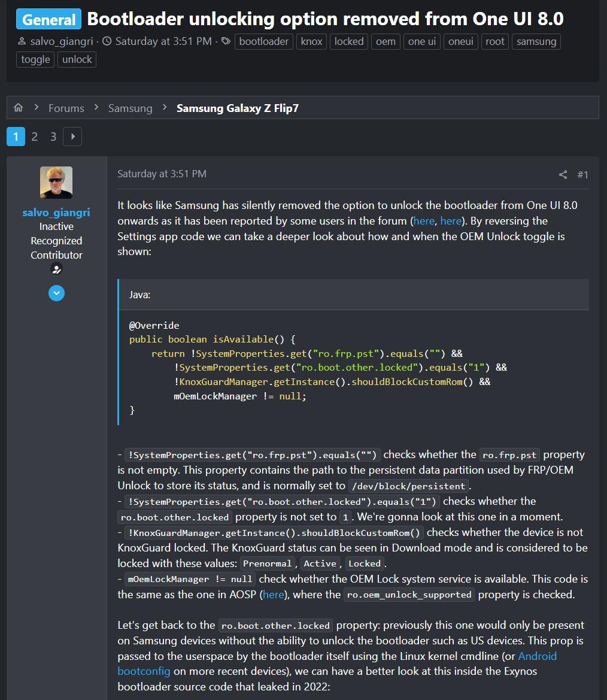Viewport: 607px width, 700px height.
Task: Click the home icon in breadcrumb
Action: pos(19,108)
